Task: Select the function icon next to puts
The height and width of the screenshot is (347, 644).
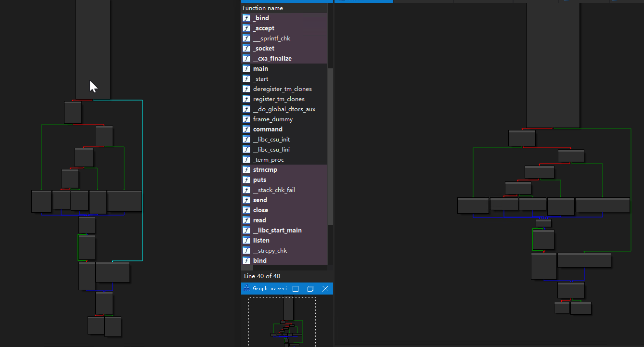Action: (246, 180)
